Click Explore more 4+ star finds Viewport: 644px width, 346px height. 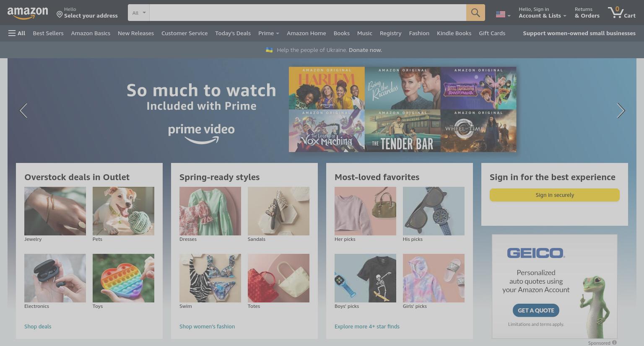pos(367,326)
